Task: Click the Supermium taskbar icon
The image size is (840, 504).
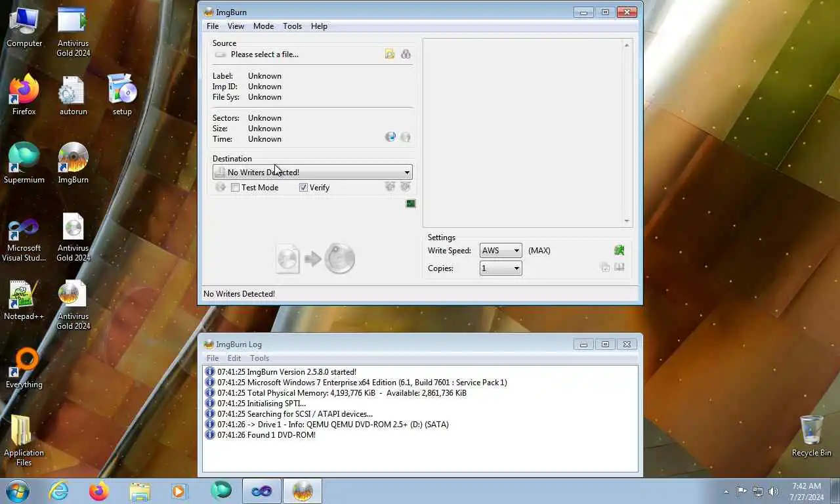Action: click(220, 491)
